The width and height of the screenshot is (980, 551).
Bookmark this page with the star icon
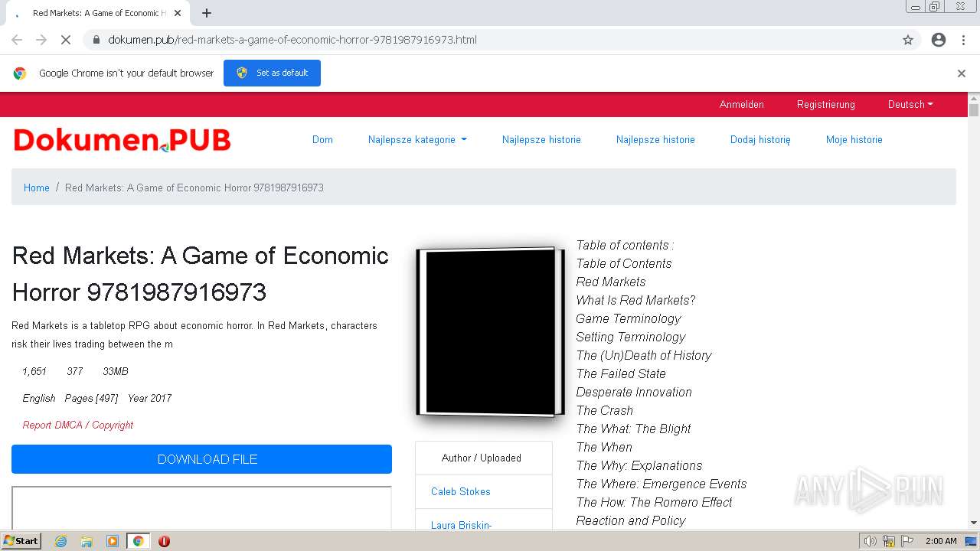[908, 40]
